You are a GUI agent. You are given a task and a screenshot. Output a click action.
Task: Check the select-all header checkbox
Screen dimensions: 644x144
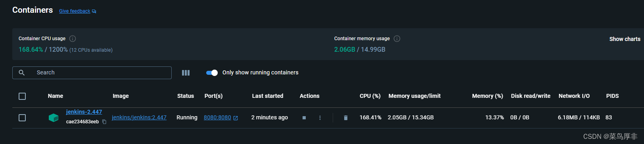point(22,96)
